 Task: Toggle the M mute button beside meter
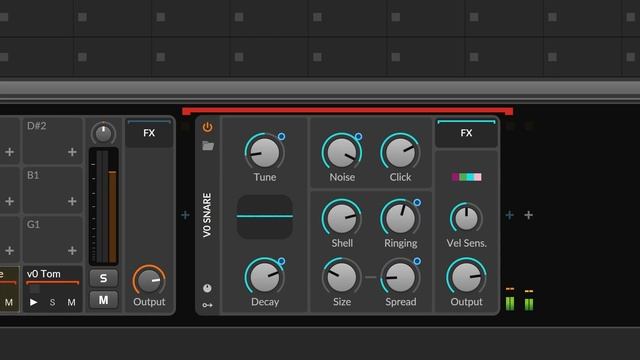tap(103, 300)
